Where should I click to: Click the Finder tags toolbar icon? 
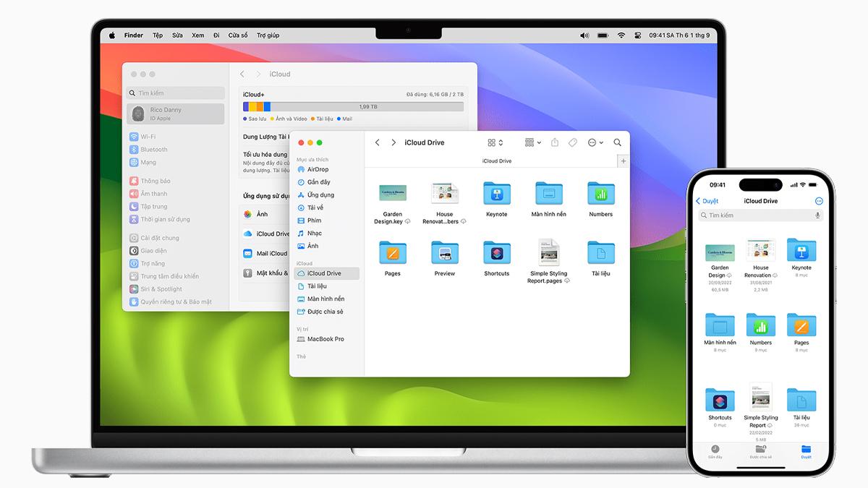573,142
